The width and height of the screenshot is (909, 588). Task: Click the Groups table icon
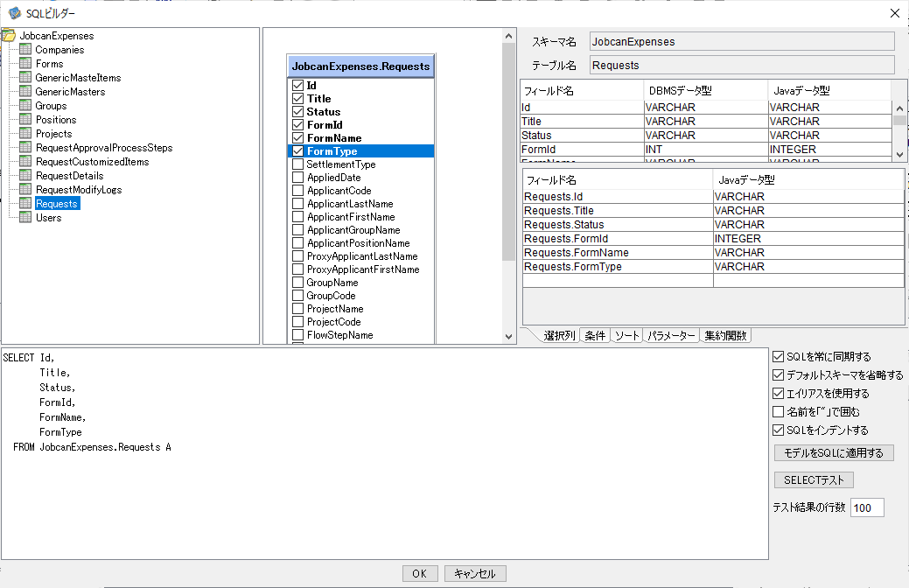click(x=25, y=105)
